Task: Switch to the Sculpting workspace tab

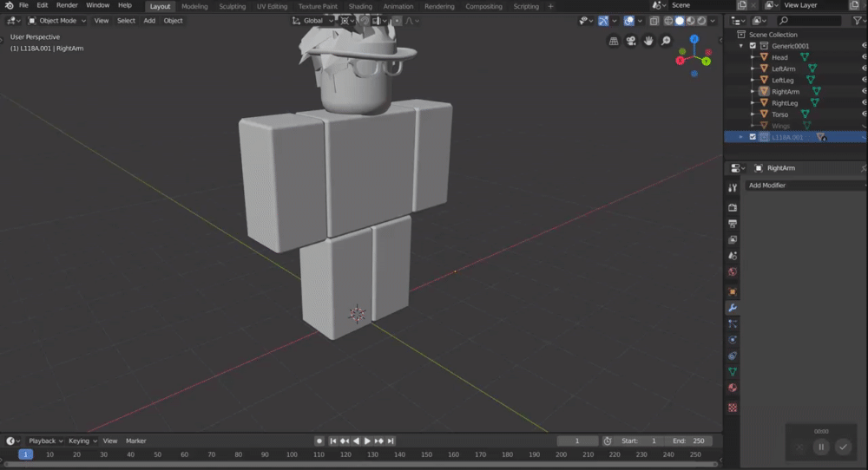Action: click(233, 6)
